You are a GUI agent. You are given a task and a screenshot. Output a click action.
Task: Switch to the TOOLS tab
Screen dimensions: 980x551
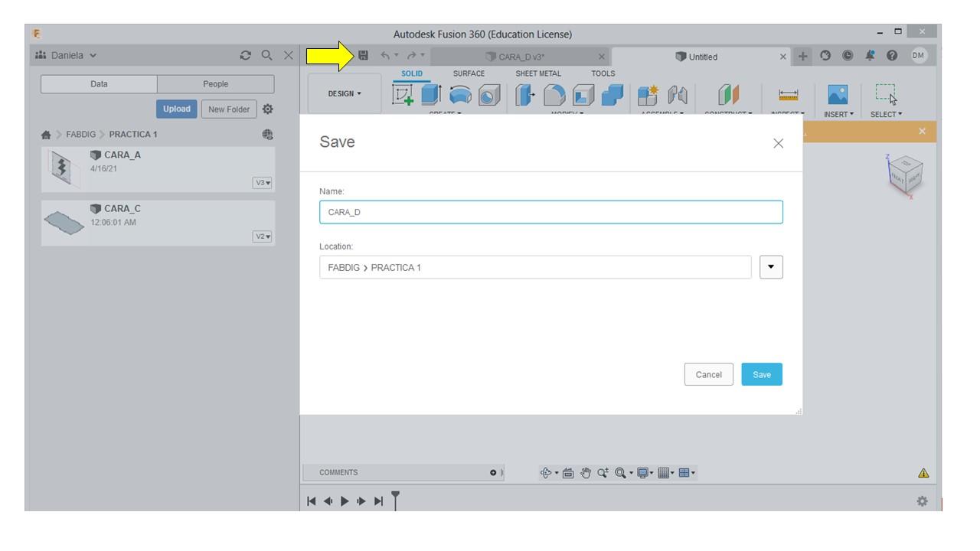click(x=603, y=73)
